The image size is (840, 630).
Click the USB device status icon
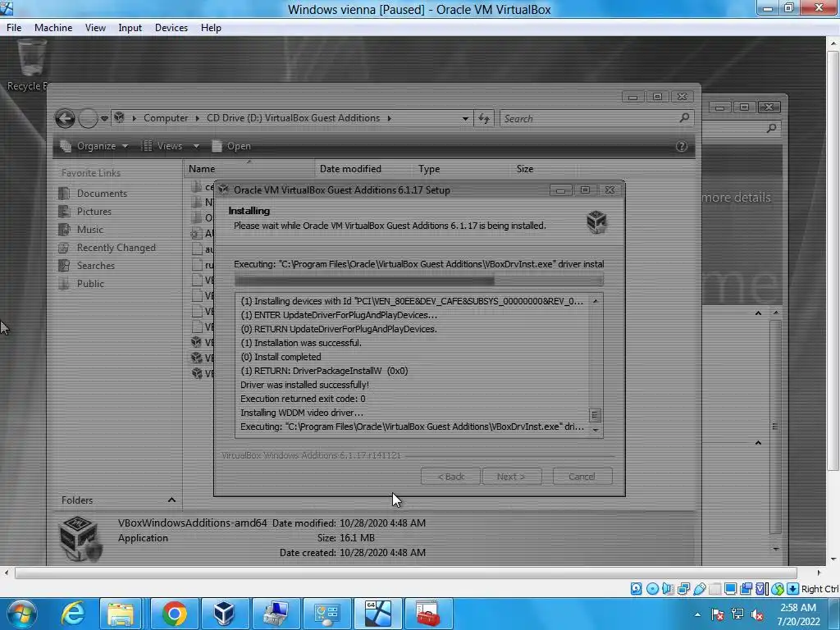click(700, 589)
